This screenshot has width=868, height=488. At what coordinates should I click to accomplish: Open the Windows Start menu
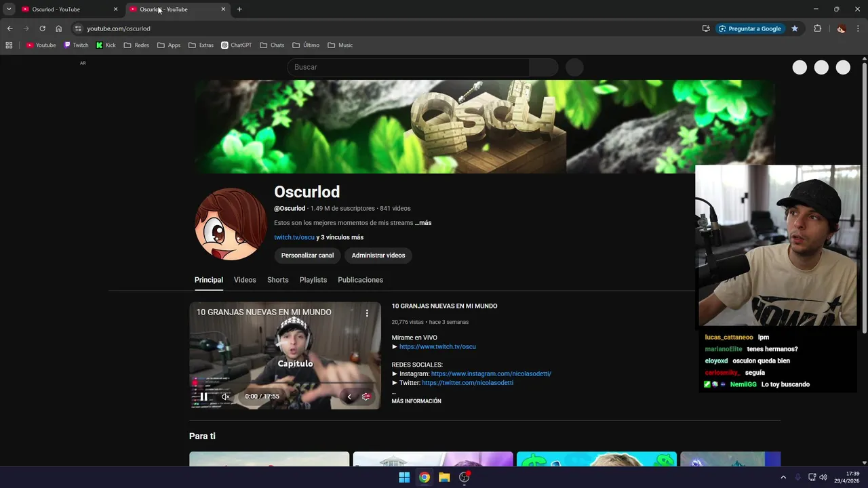coord(404,477)
